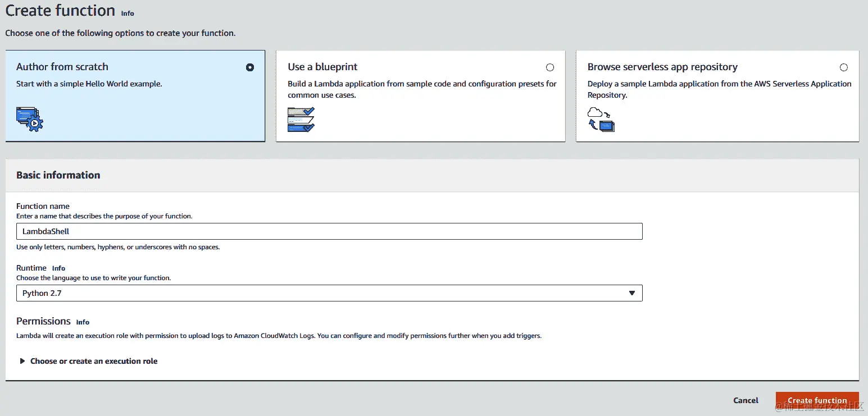The height and width of the screenshot is (416, 868).
Task: Click 'Lambda will create an execution role' text
Action: (x=279, y=336)
